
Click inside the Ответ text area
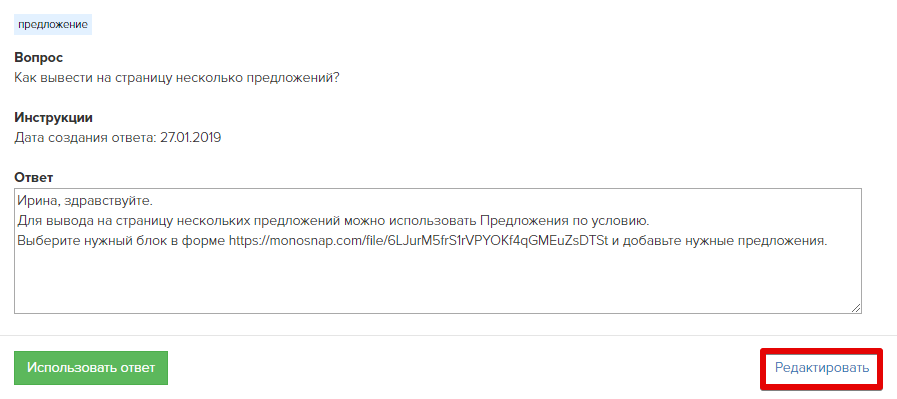click(438, 251)
